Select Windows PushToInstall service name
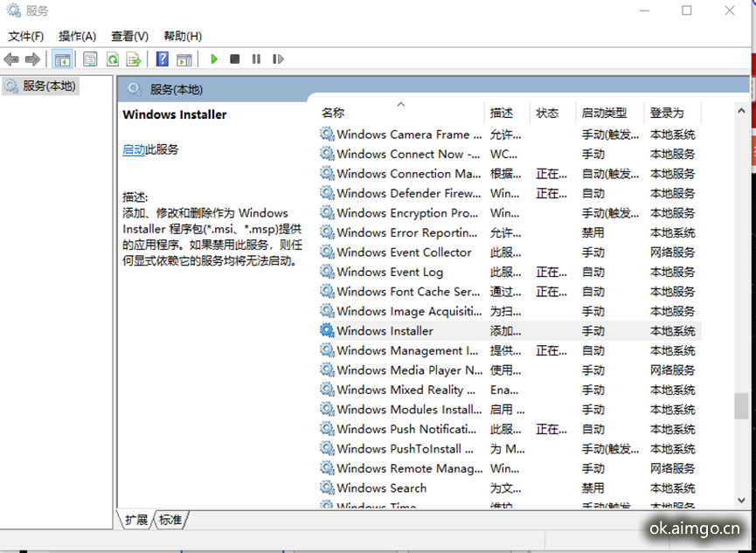This screenshot has height=553, width=756. coord(405,448)
